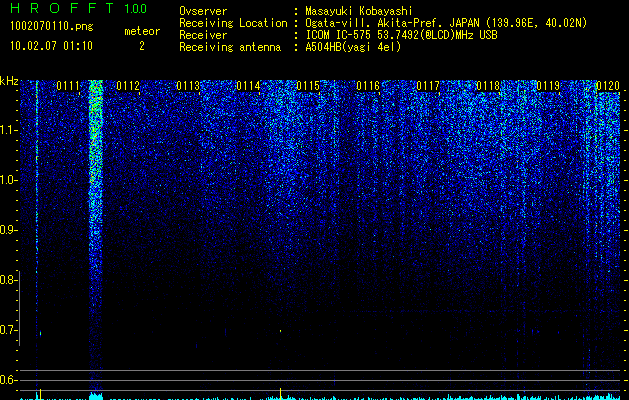This screenshot has height=400, width=629.
Task: Click the meteor count value 2
Action: (x=142, y=46)
